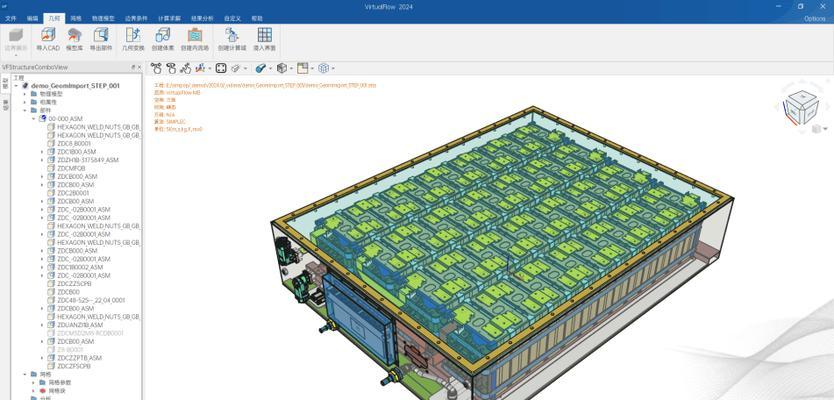
Task: Click the create primitive (创建体素) icon
Action: tap(162, 35)
